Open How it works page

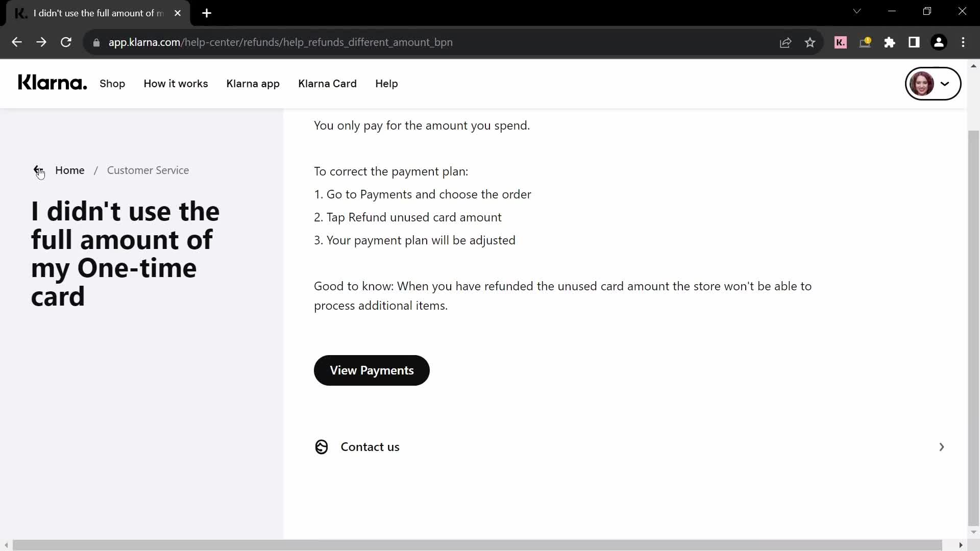coord(176,84)
